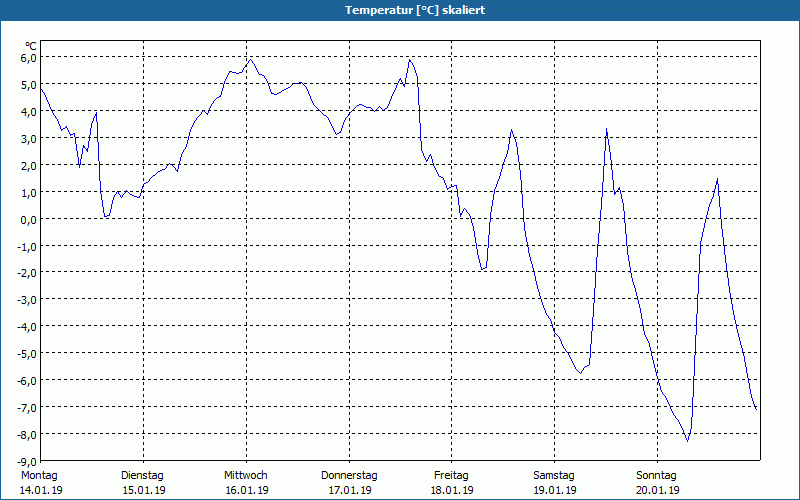Viewport: 800px width, 500px height.
Task: Click the 0,0 y-axis label
Action: (x=29, y=220)
